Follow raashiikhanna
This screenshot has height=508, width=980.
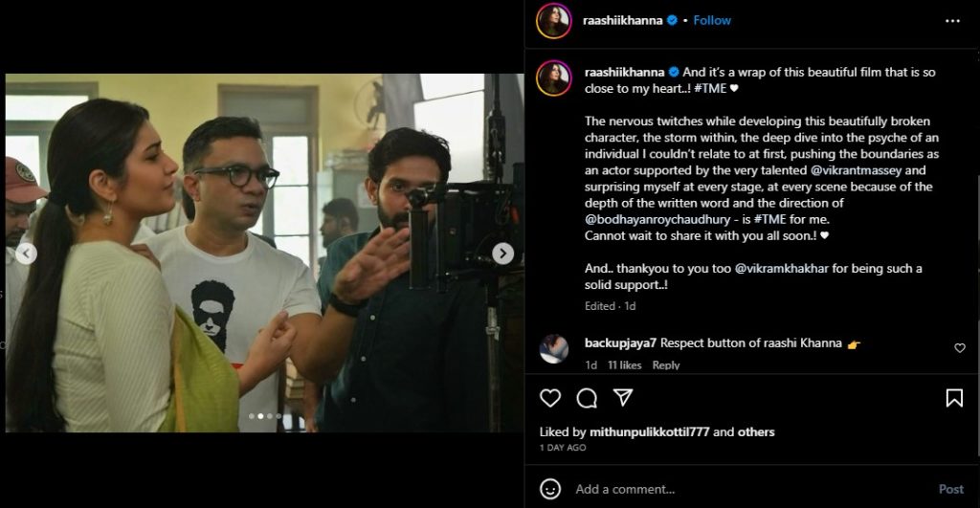click(x=712, y=20)
